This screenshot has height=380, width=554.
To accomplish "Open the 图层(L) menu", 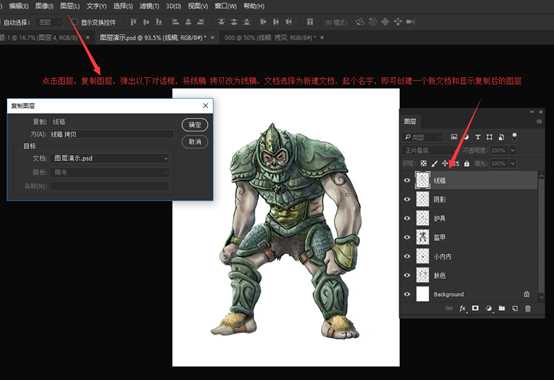I will coord(70,6).
